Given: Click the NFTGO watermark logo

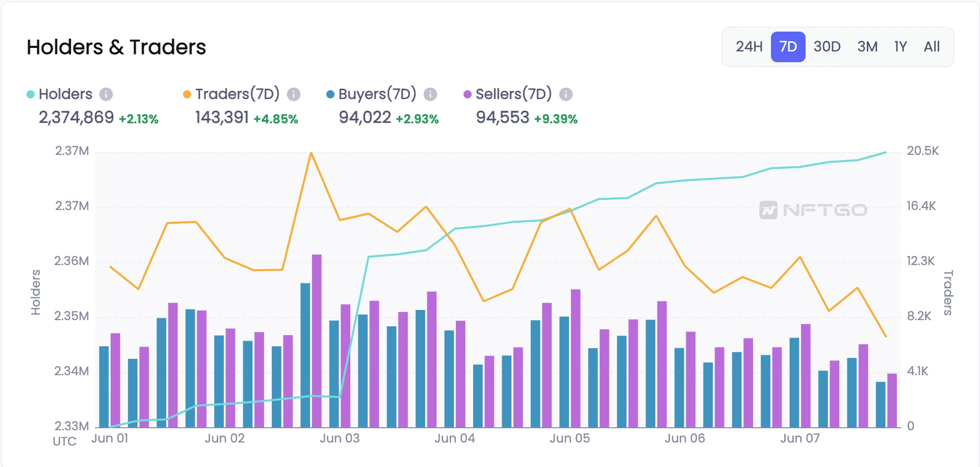Looking at the screenshot, I should coord(813,210).
